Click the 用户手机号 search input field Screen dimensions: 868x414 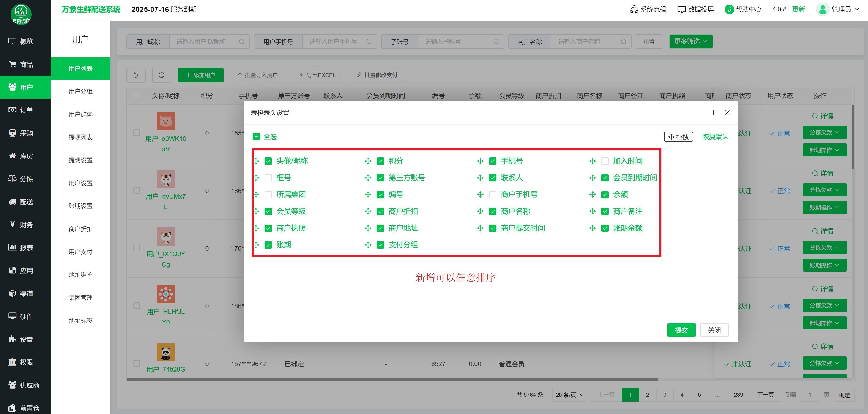(x=334, y=41)
